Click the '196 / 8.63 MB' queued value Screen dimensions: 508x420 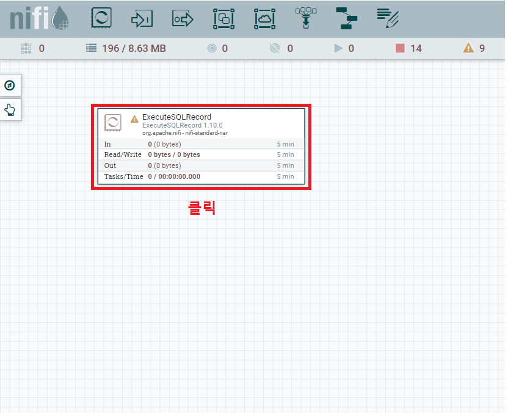134,48
